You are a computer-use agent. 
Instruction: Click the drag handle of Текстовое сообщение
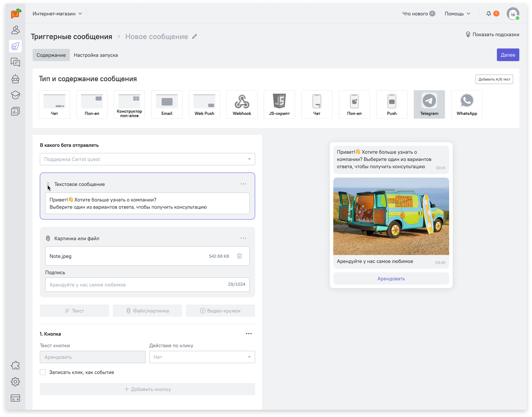point(48,184)
